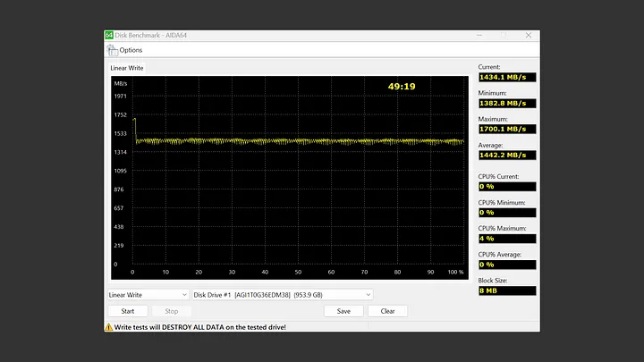Click the CPU% Maximum value box
Image resolution: width=644 pixels, height=362 pixels.
click(507, 239)
